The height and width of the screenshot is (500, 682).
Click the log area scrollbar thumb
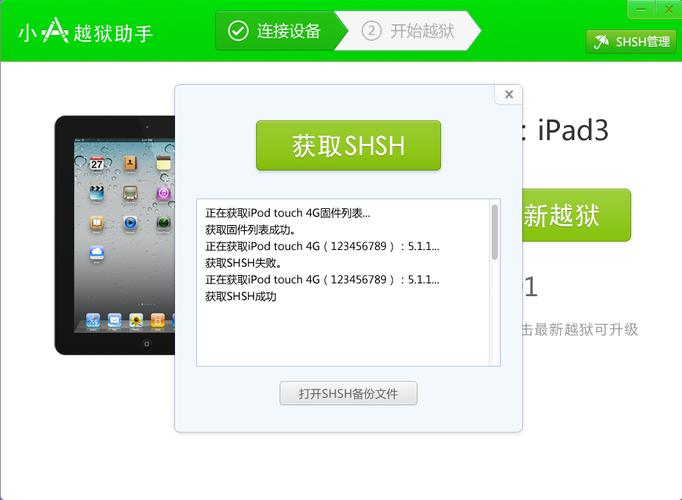(x=495, y=232)
